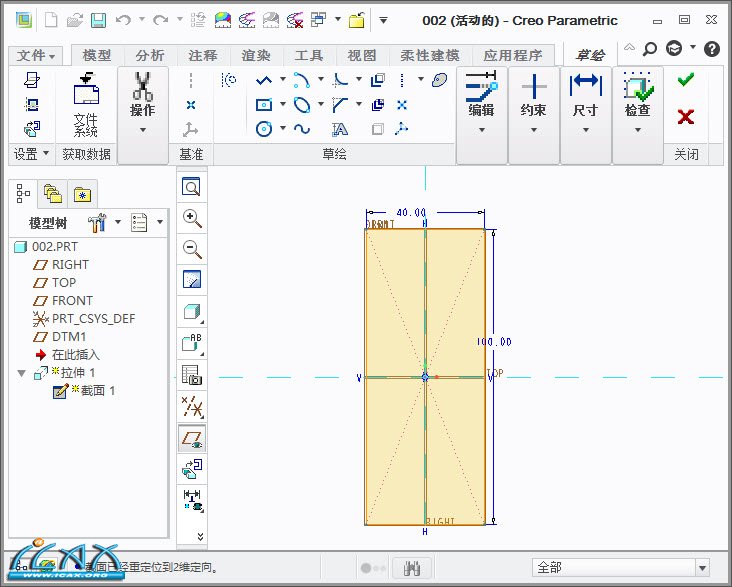Click the Save icon in quick access toolbar
The image size is (732, 587).
(x=98, y=20)
